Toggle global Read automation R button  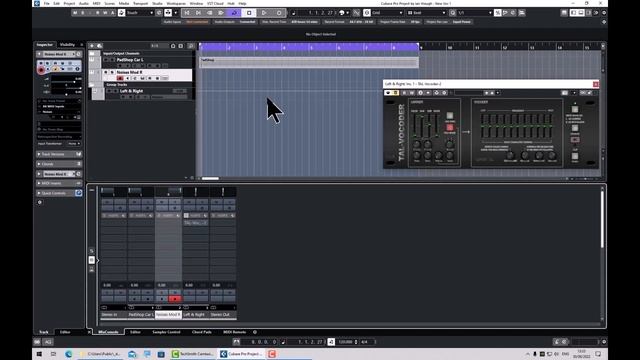98,13
